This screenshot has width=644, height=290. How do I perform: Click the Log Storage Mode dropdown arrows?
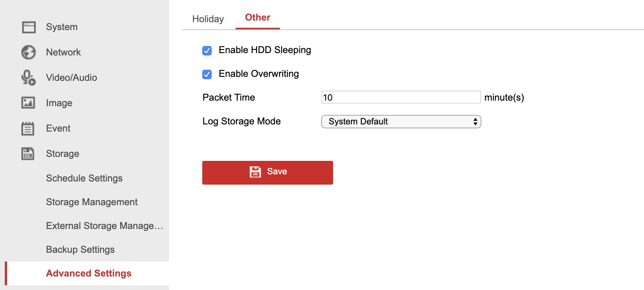coord(475,122)
